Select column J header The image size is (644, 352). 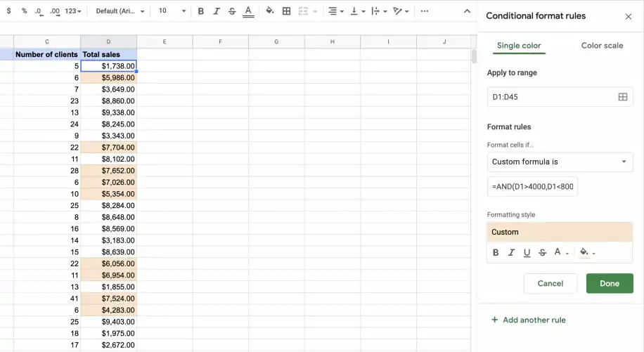coord(444,42)
